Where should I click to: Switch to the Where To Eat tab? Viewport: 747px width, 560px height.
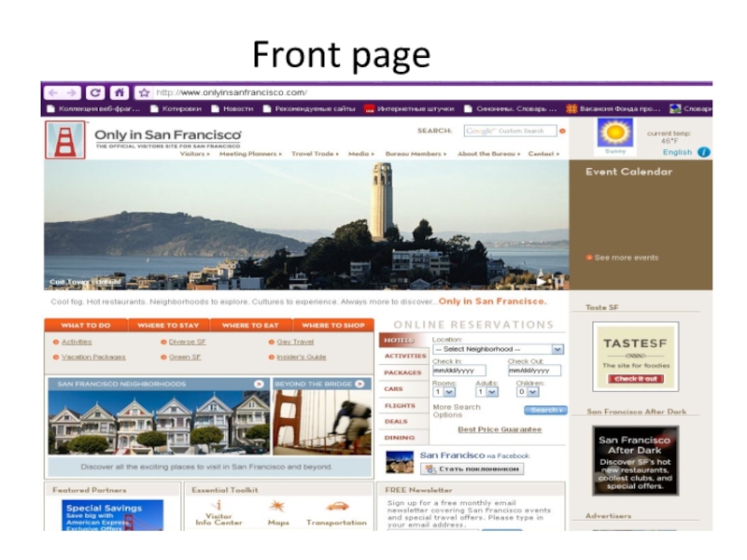(x=250, y=325)
